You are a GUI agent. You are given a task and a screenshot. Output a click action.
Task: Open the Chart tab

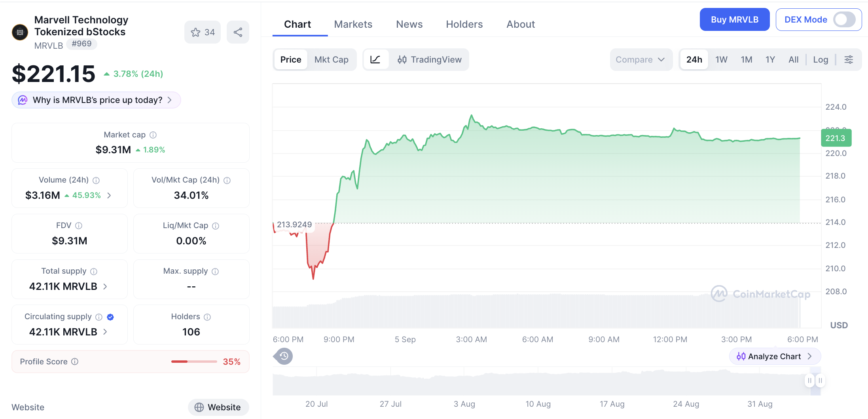(x=298, y=25)
